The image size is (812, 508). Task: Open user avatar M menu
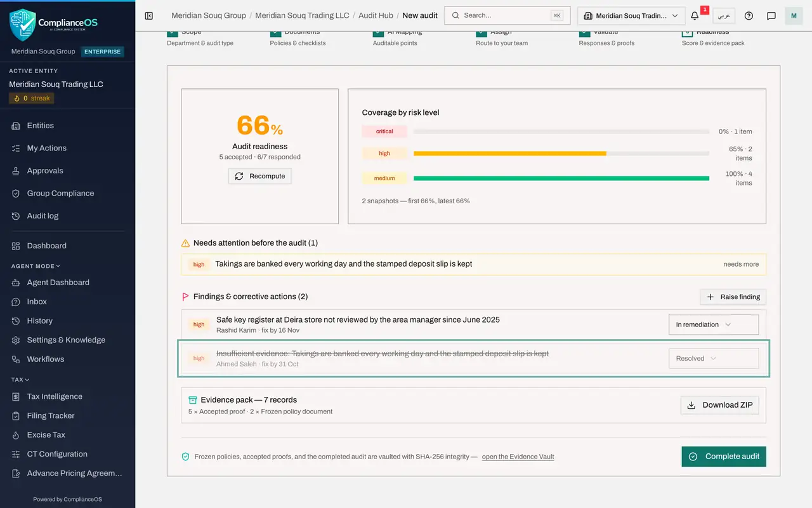pos(794,15)
